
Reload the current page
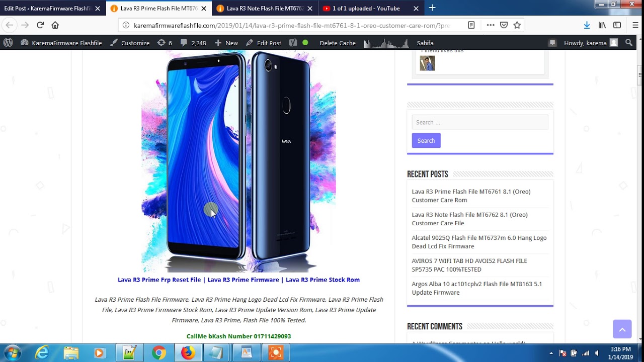click(40, 25)
